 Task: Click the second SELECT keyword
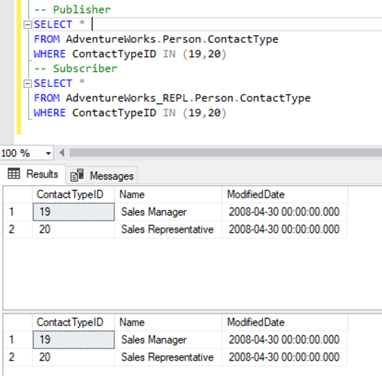(53, 83)
